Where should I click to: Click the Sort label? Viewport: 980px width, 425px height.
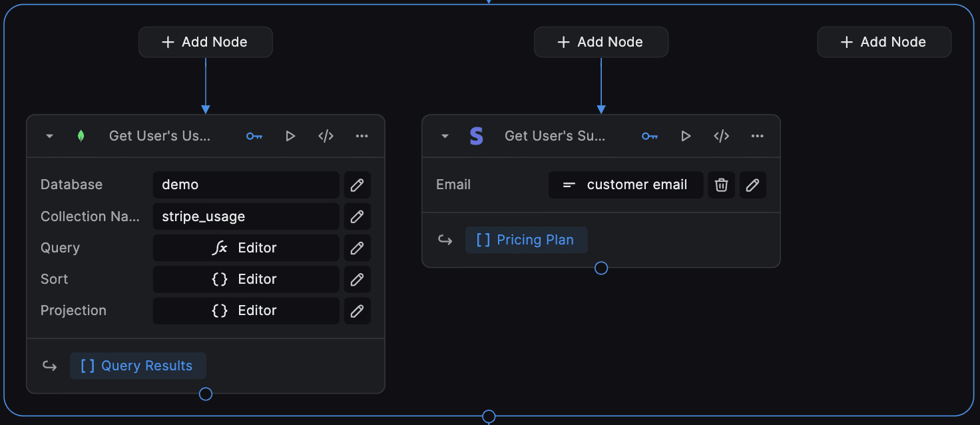[x=55, y=279]
